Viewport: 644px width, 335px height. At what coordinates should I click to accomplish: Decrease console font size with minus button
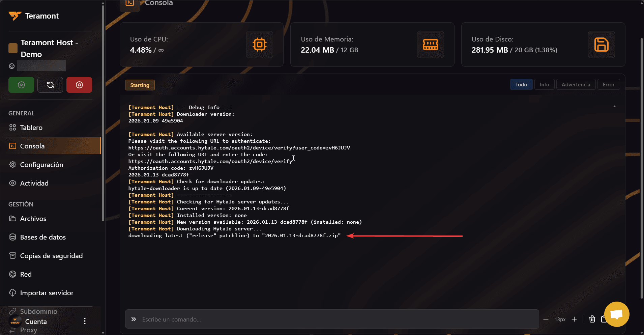pyautogui.click(x=546, y=319)
